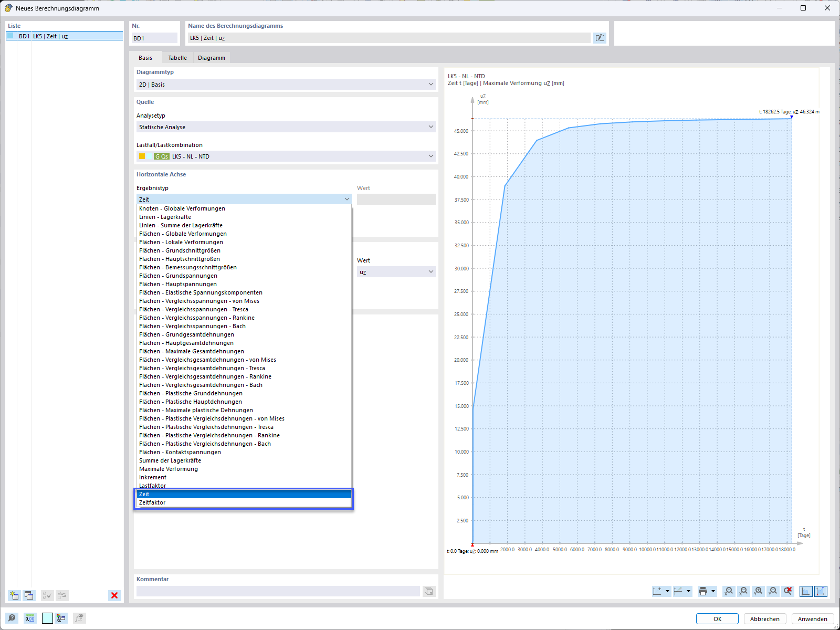Choose 'Summe der Lagerkräfte' option

pos(244,460)
